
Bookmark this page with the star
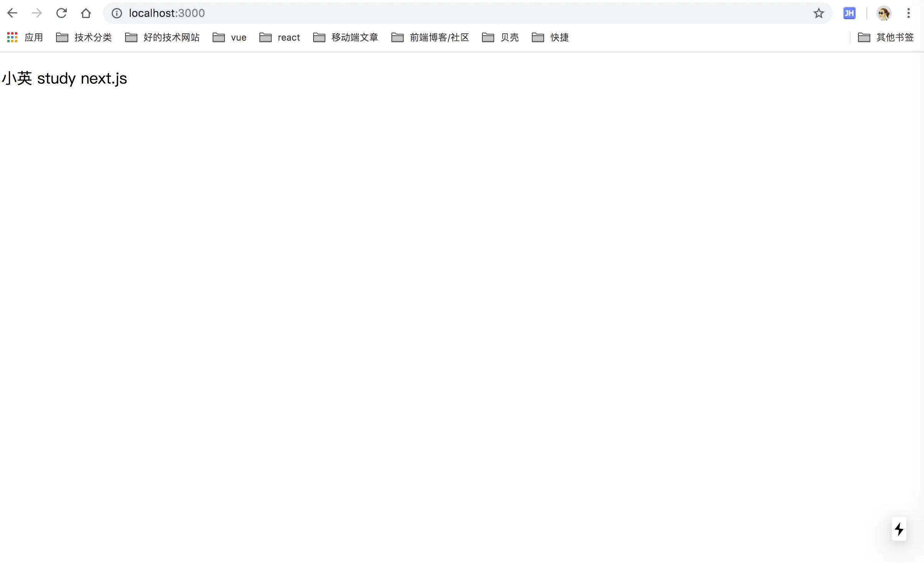click(818, 13)
